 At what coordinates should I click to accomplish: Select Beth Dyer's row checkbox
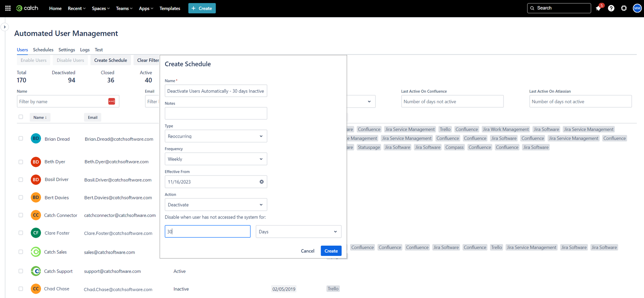[x=21, y=162]
